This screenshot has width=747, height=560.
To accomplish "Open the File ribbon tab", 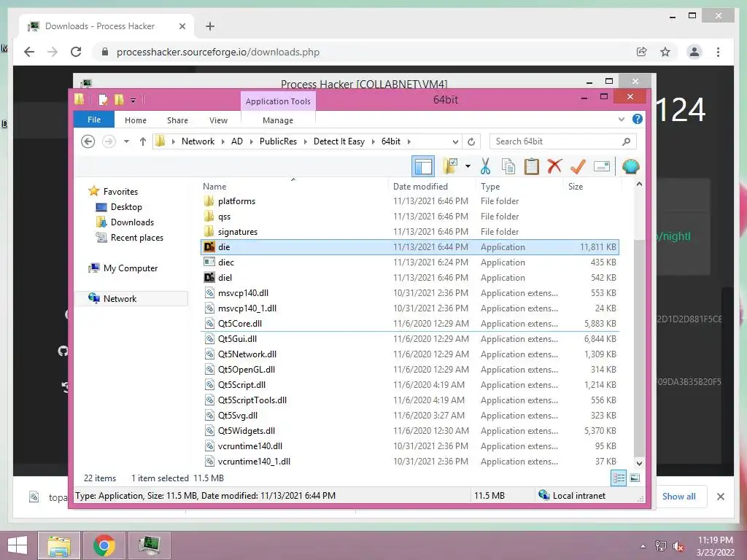I will point(94,120).
